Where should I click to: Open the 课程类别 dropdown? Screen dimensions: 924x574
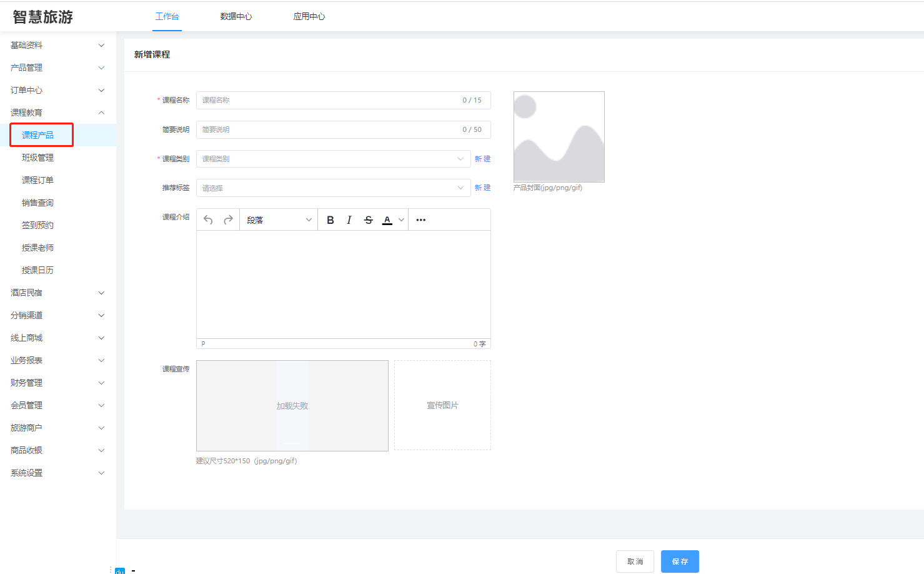[333, 159]
